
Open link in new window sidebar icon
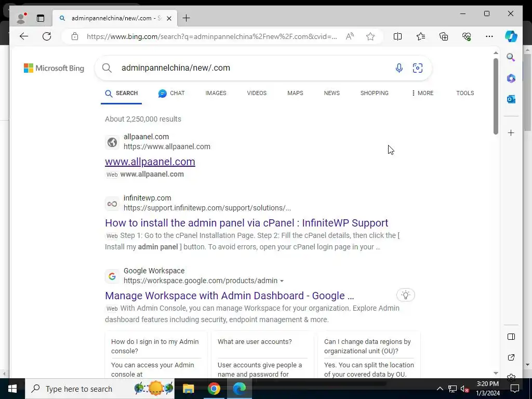511,357
